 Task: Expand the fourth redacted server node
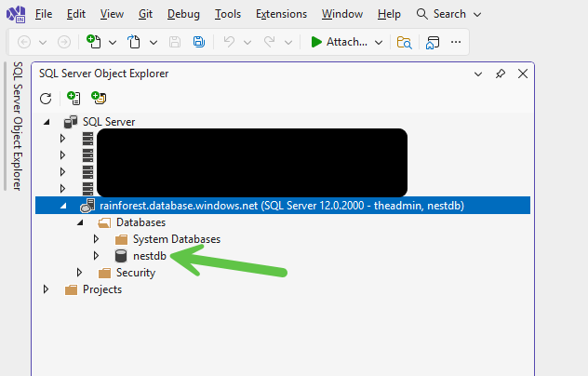62,188
